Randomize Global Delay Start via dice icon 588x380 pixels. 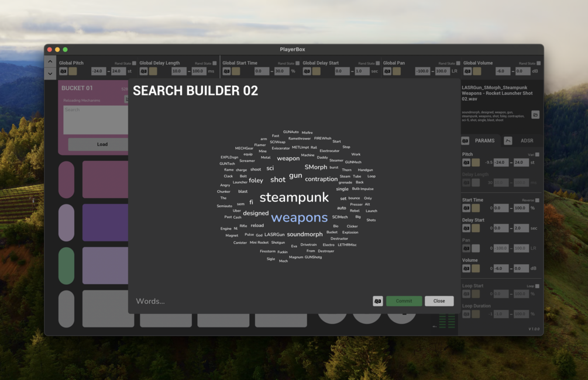(x=307, y=71)
